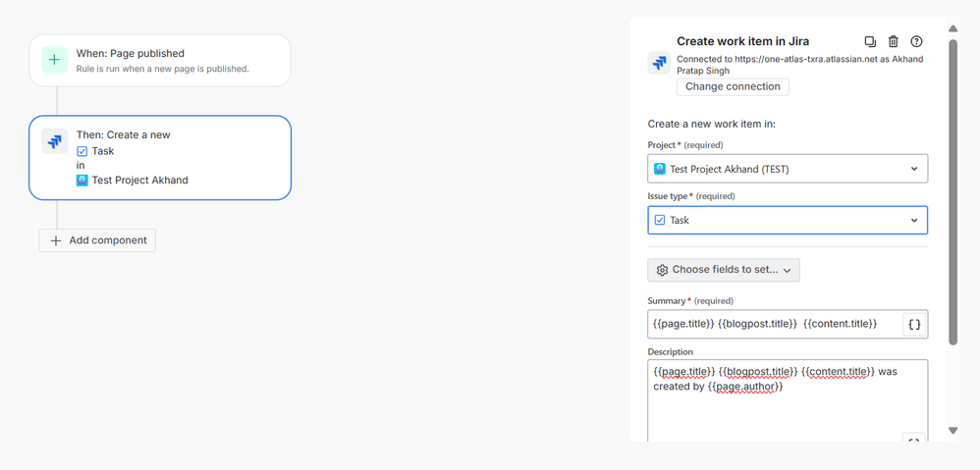
Task: Click the Jira icon in panel header
Action: click(x=659, y=63)
